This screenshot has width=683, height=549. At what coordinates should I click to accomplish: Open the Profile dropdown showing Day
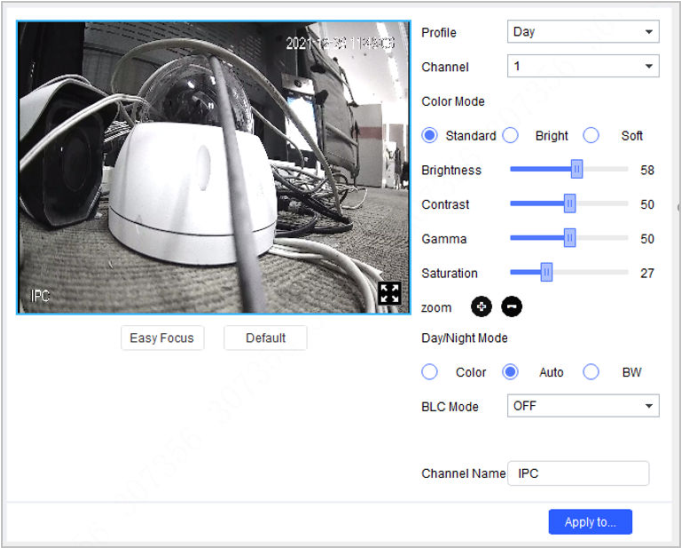click(x=583, y=32)
